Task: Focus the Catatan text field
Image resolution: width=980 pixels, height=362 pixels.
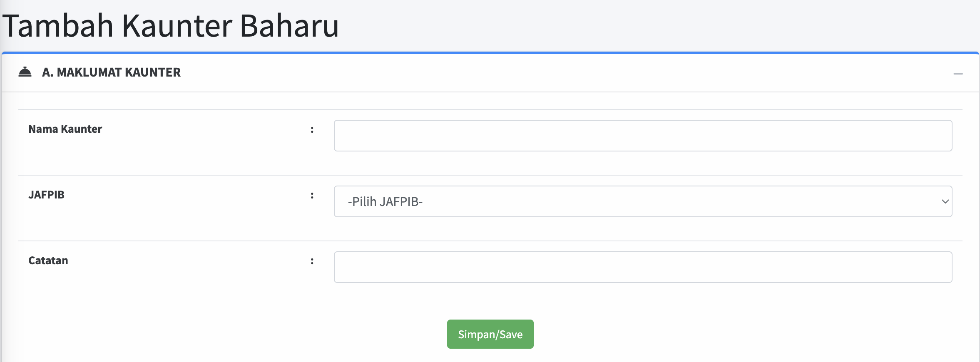Action: tap(642, 267)
